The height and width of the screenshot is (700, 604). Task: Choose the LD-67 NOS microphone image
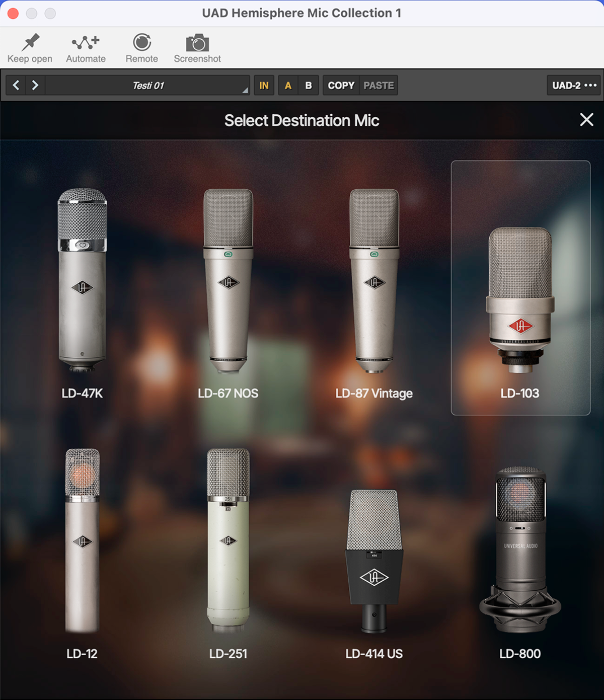tap(228, 280)
